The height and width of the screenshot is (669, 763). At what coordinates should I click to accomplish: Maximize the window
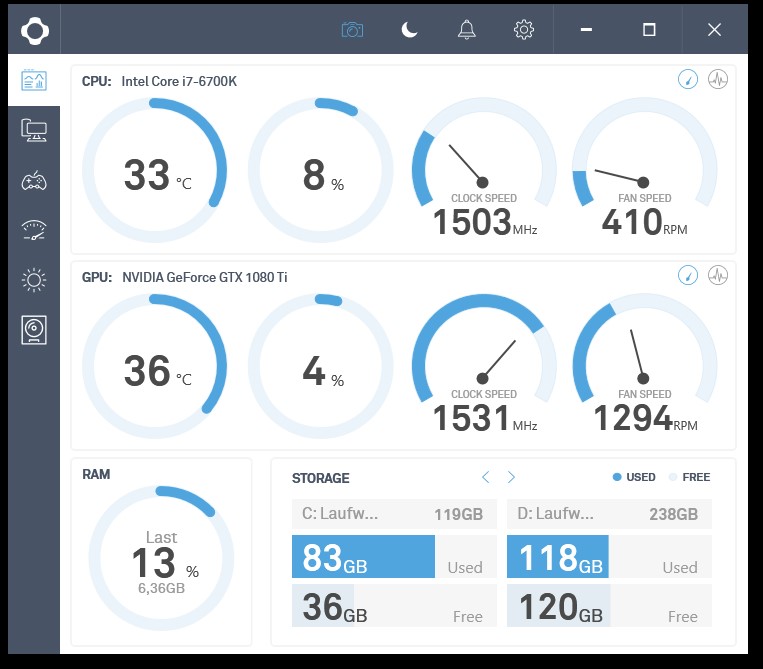tap(649, 30)
